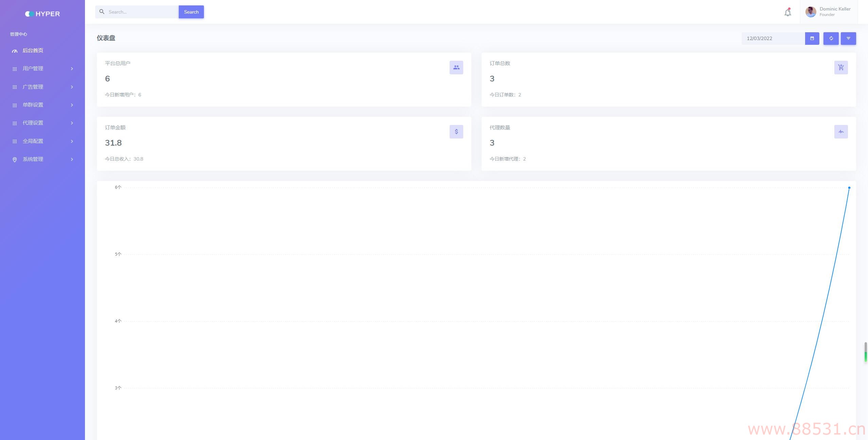This screenshot has height=440, width=868.
Task: Click the shopping cart icon on 订单总数 card
Action: (x=841, y=68)
